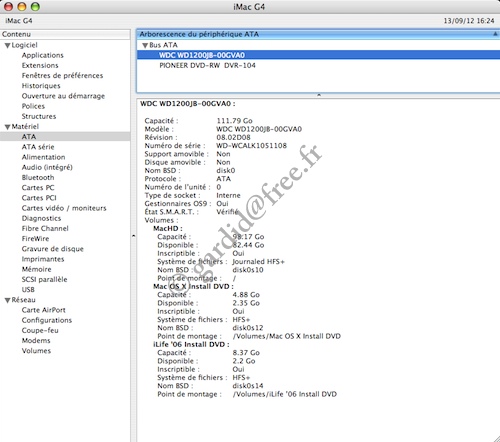Click the capacity value 111.79 Go
Viewport: 500px width, 442px height.
[x=234, y=121]
